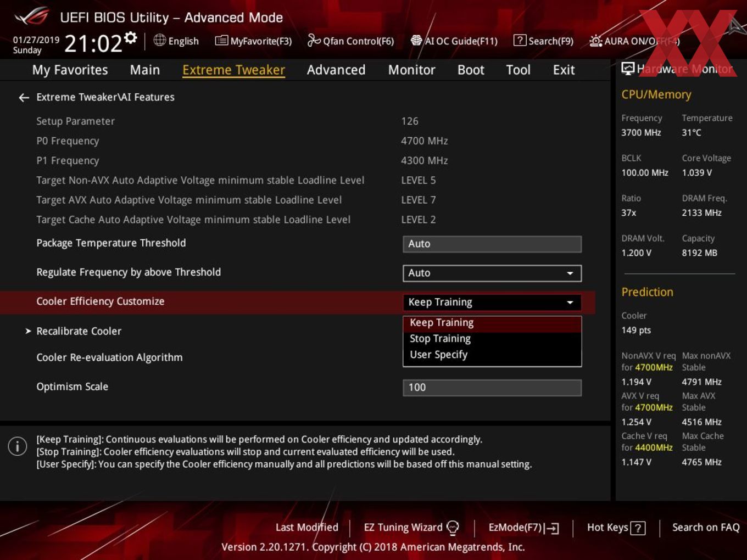Click the globe language icon

pos(159,40)
